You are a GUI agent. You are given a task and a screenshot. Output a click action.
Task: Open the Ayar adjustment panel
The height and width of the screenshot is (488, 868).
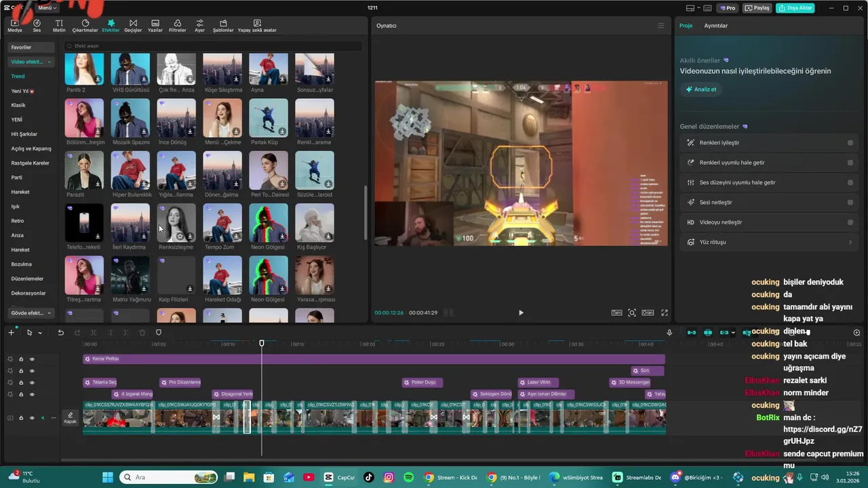coord(199,26)
